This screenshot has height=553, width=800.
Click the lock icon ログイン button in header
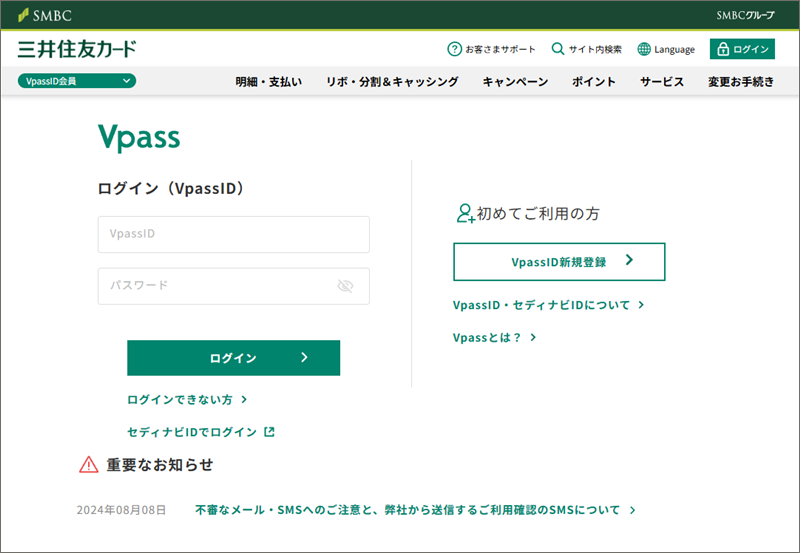click(x=742, y=49)
